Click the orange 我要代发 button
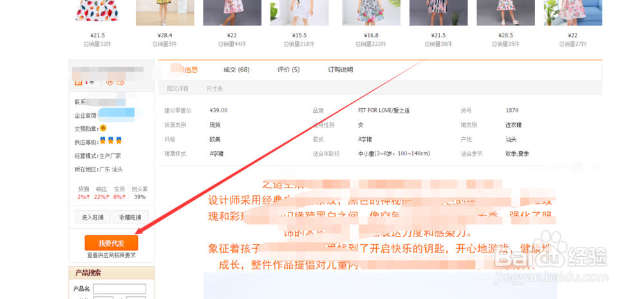The height and width of the screenshot is (299, 644). click(111, 243)
